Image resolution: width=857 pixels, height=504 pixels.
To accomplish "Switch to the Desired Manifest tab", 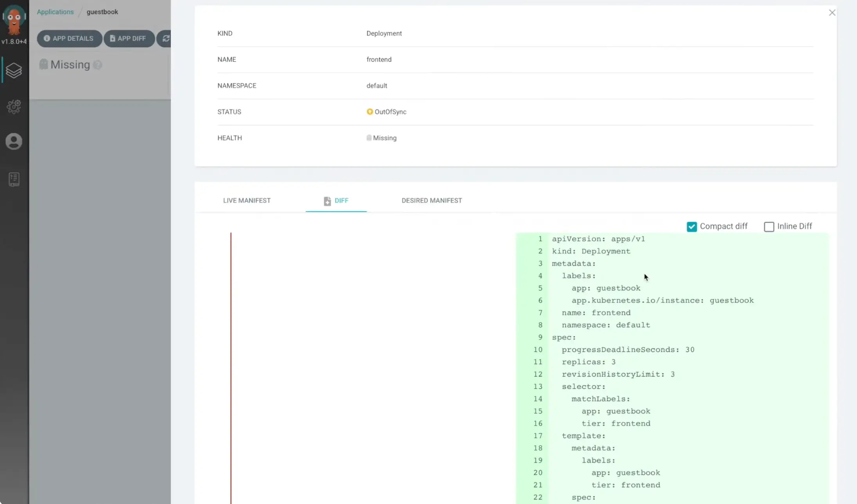I will [432, 200].
